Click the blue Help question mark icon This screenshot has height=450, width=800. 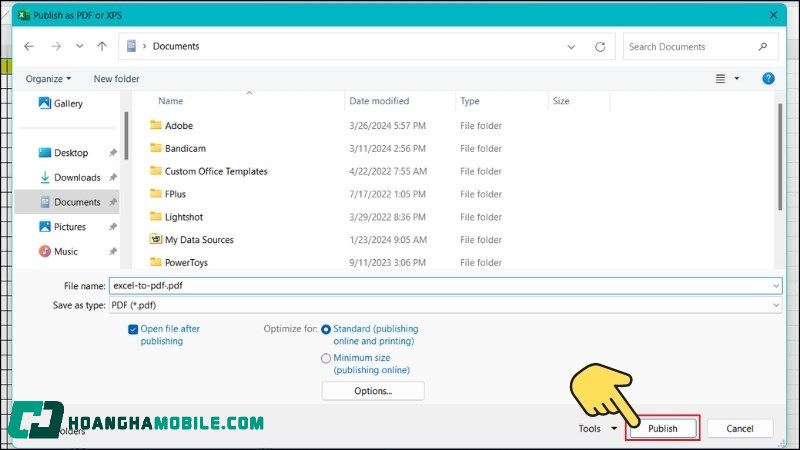pyautogui.click(x=768, y=78)
